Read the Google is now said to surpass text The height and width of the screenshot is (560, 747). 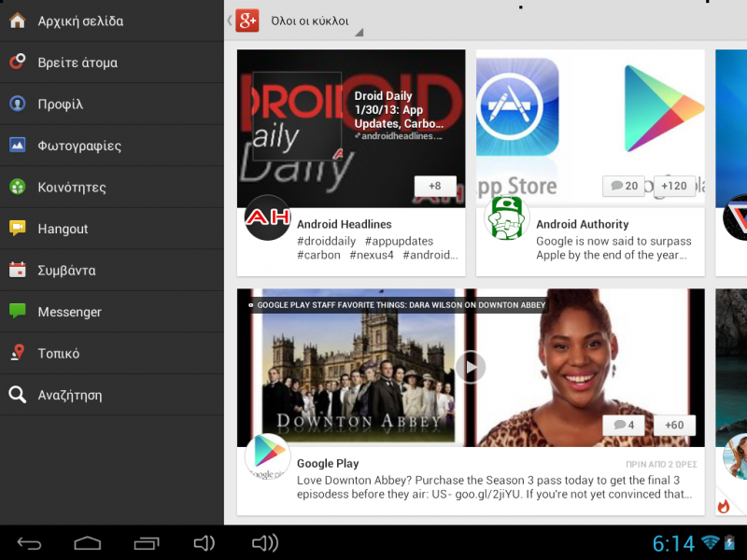[x=613, y=248]
